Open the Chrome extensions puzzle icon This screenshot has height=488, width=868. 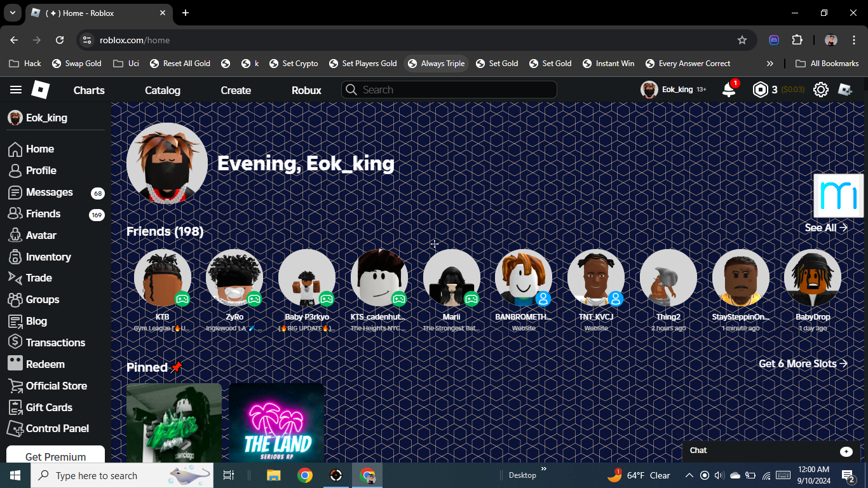click(x=797, y=40)
